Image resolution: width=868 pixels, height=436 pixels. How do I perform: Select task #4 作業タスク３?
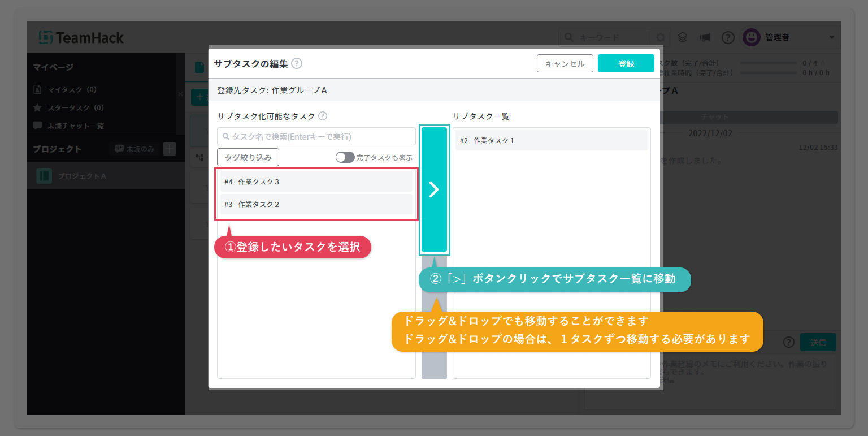(x=316, y=182)
